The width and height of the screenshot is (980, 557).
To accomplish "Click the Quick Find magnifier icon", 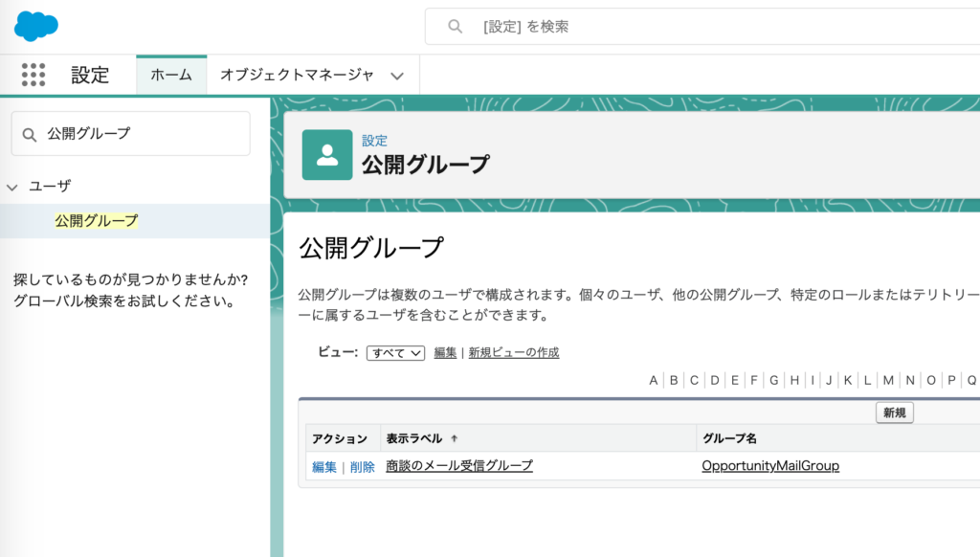I will coord(31,134).
